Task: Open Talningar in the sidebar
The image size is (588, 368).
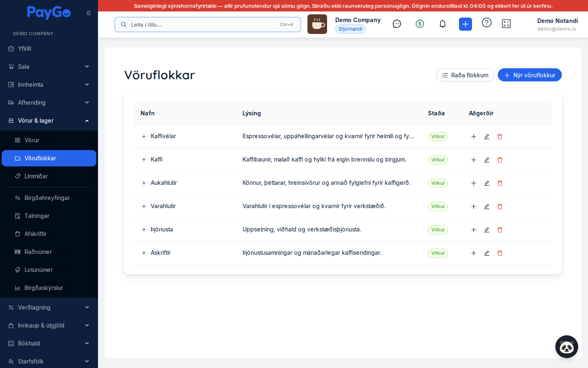Action: [x=49, y=216]
